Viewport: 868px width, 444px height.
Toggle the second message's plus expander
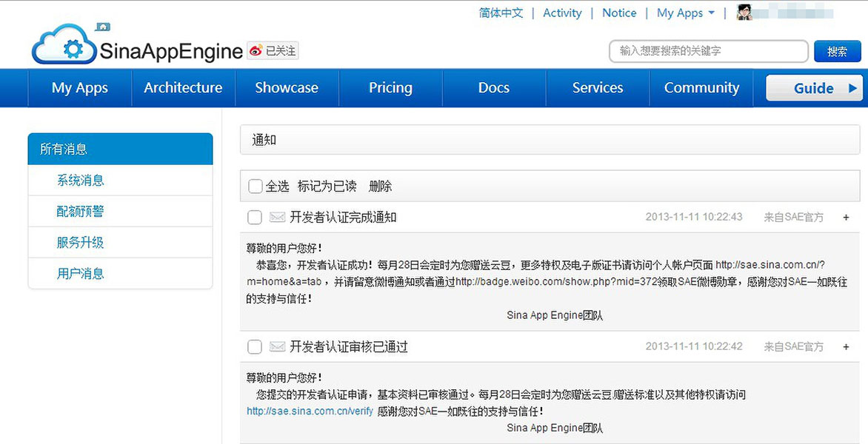tap(846, 347)
